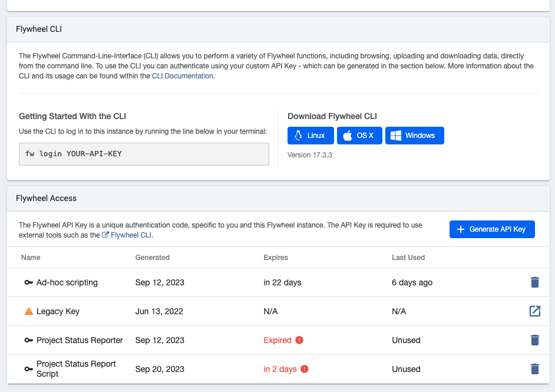The width and height of the screenshot is (555, 392).
Task: Click the external-link icon before Flywheel CLI text
Action: 105,235
